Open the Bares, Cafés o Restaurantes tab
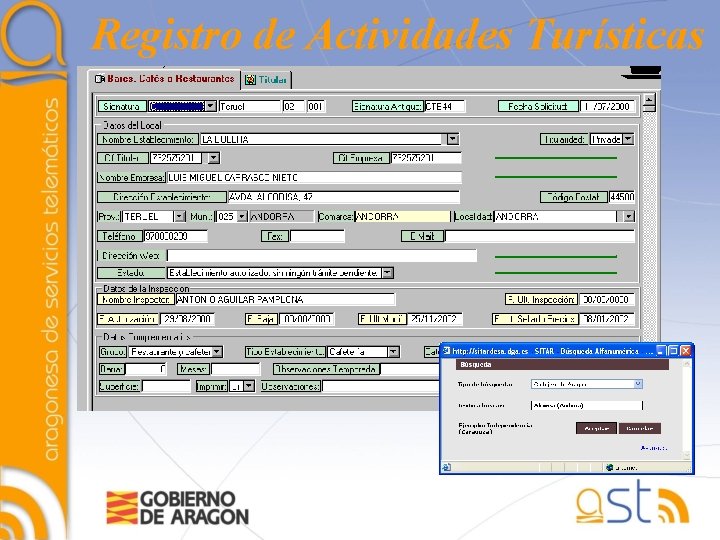Image resolution: width=720 pixels, height=540 pixels. pyautogui.click(x=164, y=79)
